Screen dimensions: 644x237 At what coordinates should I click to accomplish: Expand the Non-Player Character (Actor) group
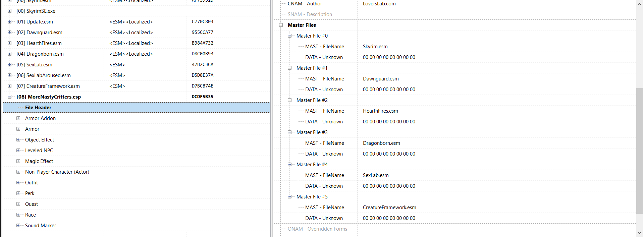pos(18,172)
